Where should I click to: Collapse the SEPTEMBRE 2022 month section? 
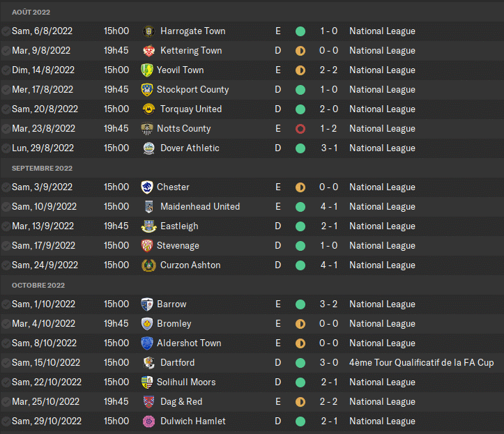pos(42,169)
